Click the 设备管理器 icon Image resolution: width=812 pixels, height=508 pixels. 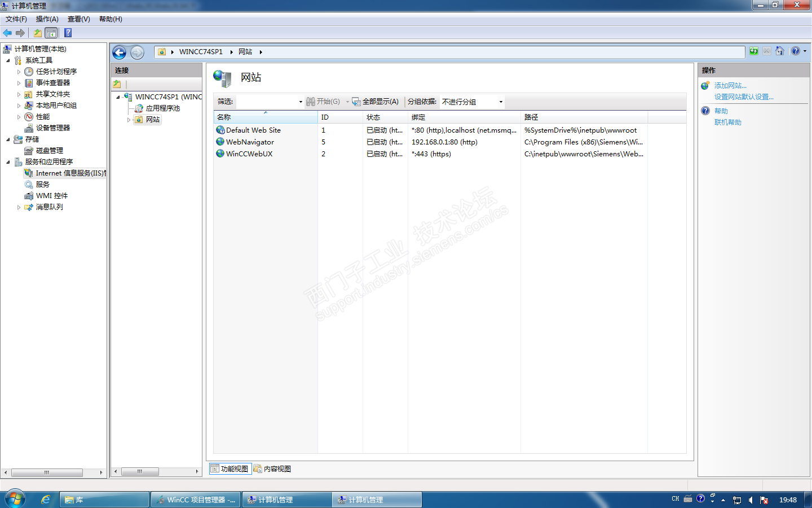pos(29,128)
